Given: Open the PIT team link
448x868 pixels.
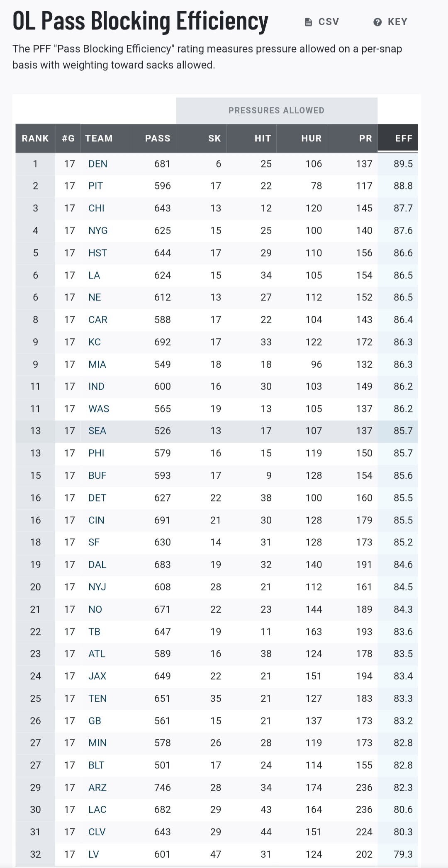Looking at the screenshot, I should click(x=95, y=186).
